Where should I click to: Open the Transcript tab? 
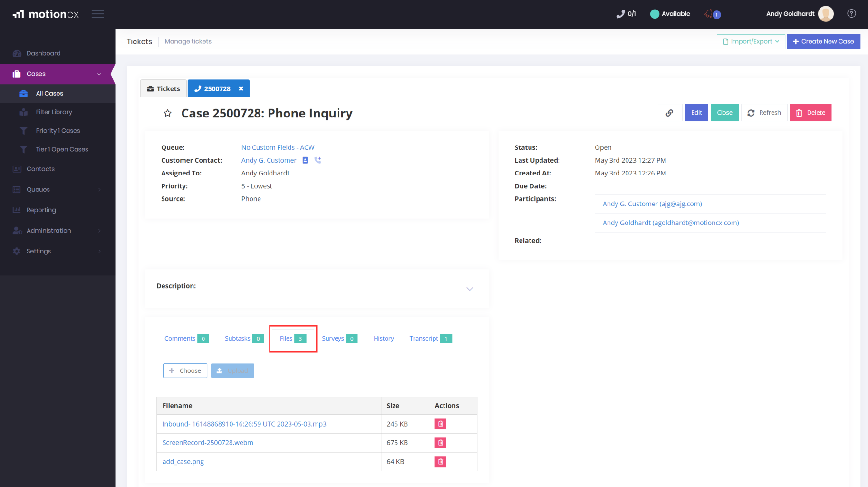tap(430, 338)
